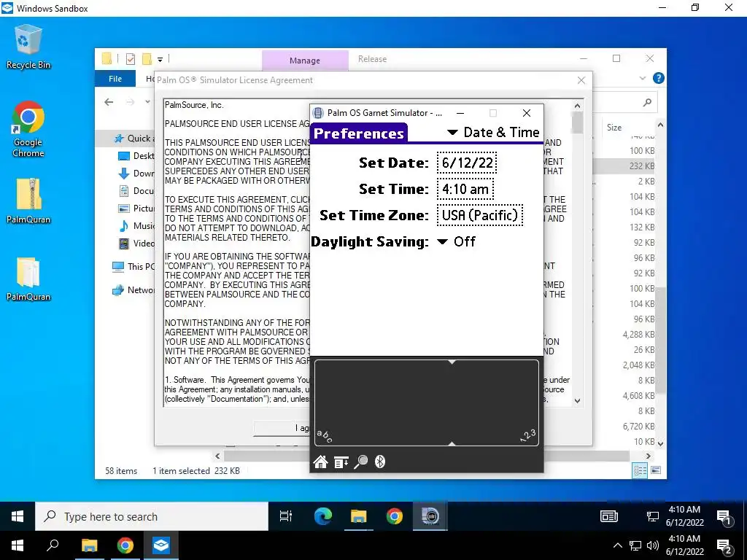
Task: Open the sandbox Start menu button
Action: [x=18, y=517]
